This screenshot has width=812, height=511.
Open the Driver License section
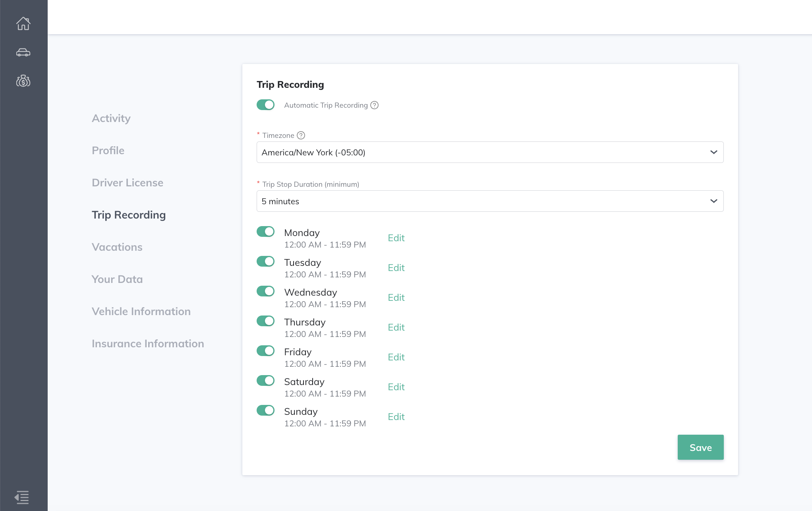[x=127, y=183]
